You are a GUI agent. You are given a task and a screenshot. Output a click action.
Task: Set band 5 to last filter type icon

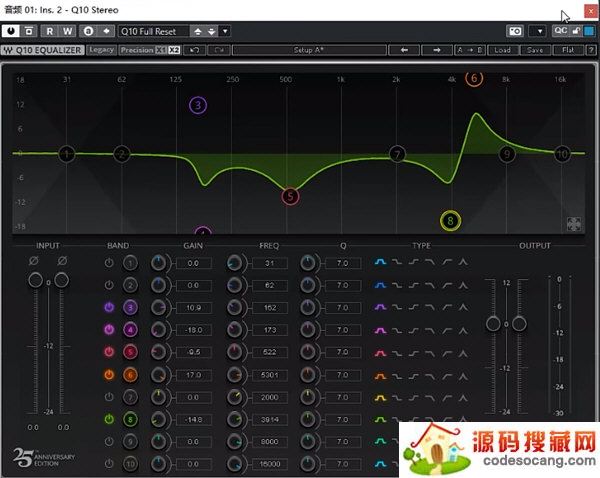pos(463,352)
